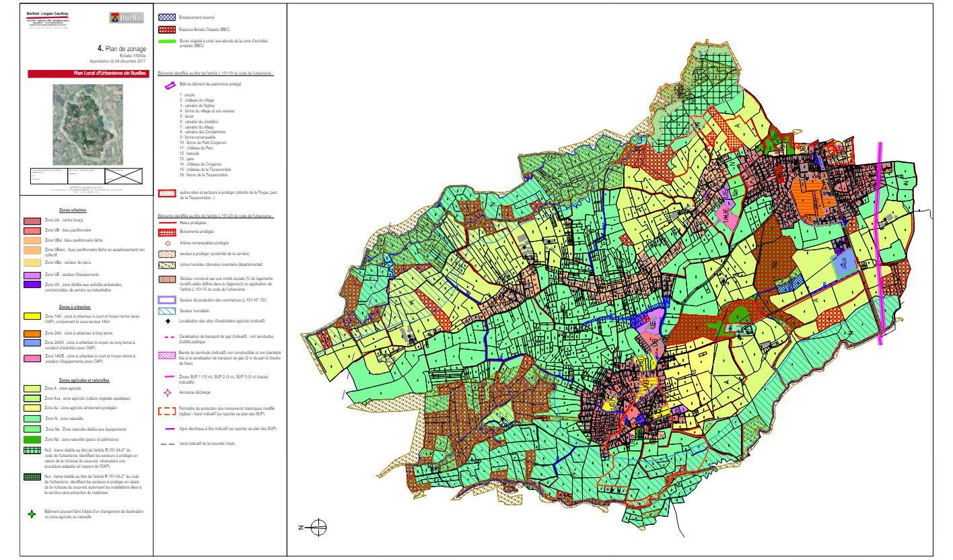Click the Zone 1AUE pink swatch

(x=32, y=359)
